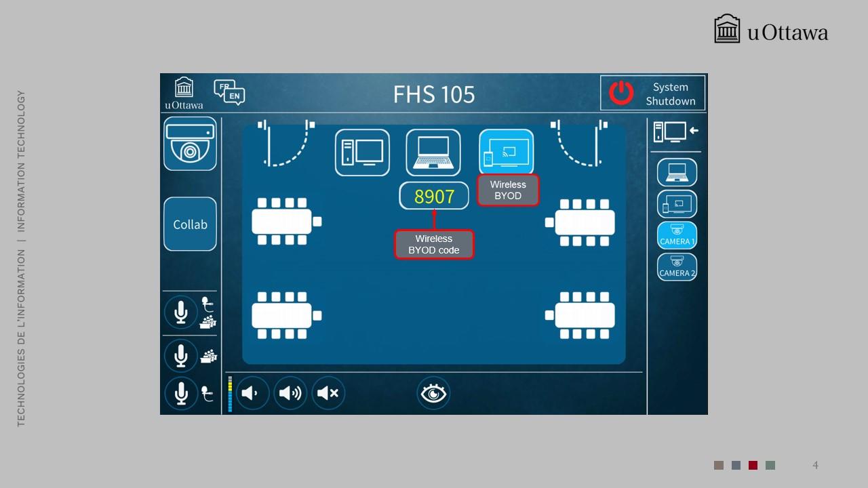The height and width of the screenshot is (488, 868).
Task: Raise the volume with the speaker-up button
Action: click(290, 393)
